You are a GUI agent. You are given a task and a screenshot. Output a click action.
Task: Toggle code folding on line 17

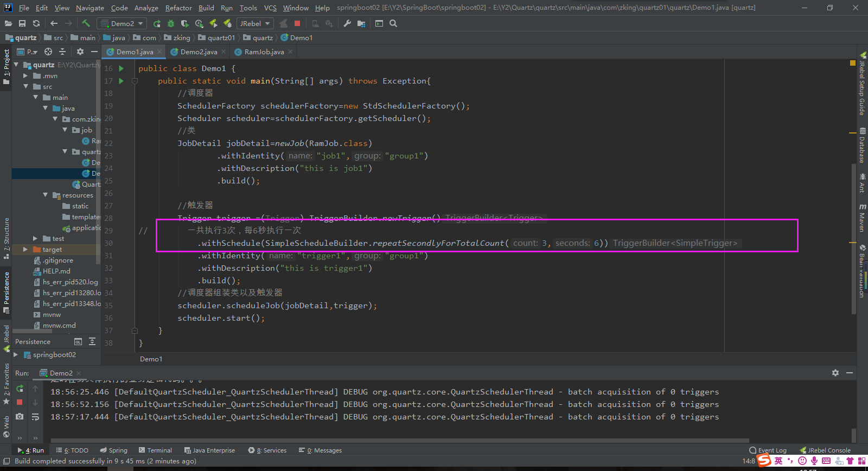click(135, 81)
